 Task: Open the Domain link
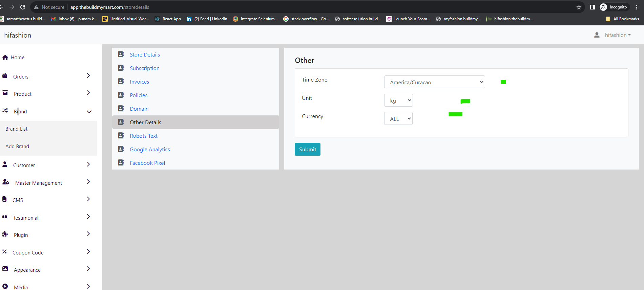[x=139, y=109]
